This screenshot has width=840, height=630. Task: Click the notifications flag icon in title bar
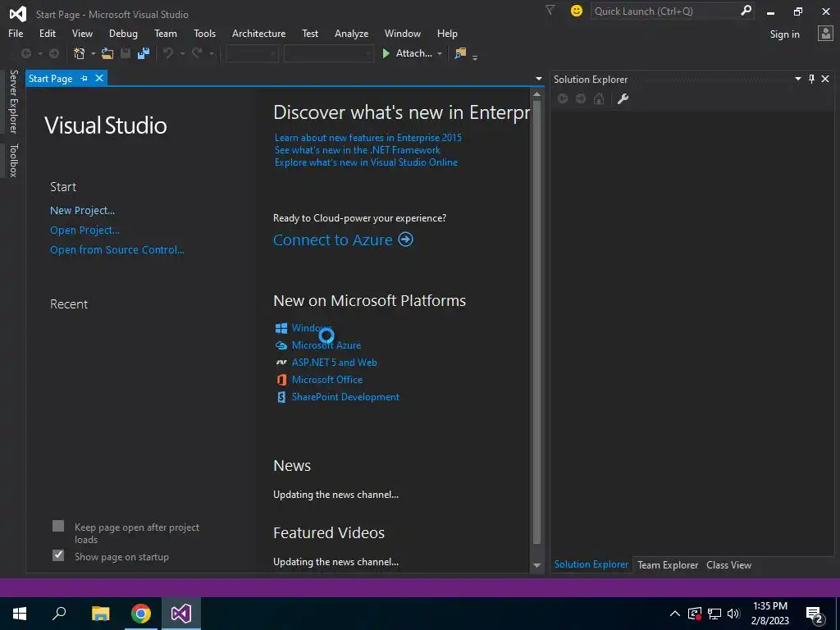[x=550, y=10]
